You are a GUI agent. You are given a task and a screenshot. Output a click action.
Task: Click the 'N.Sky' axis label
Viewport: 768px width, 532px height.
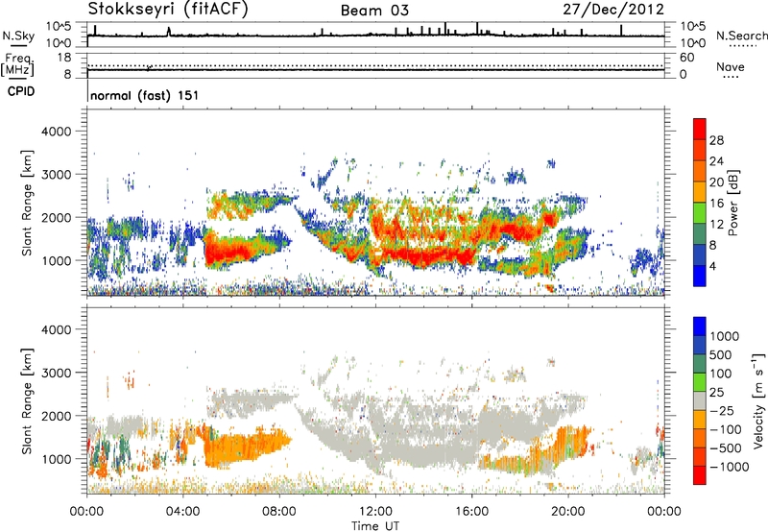pyautogui.click(x=18, y=36)
